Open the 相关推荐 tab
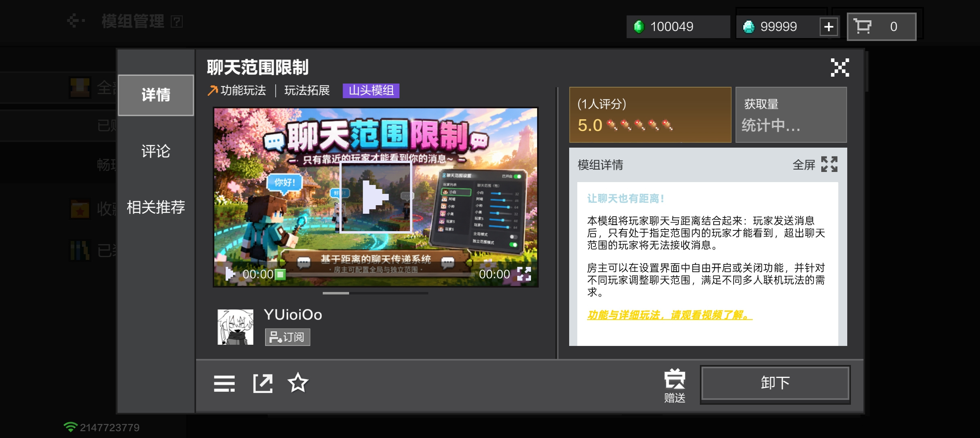Screen dimensions: 980x438 156,207
